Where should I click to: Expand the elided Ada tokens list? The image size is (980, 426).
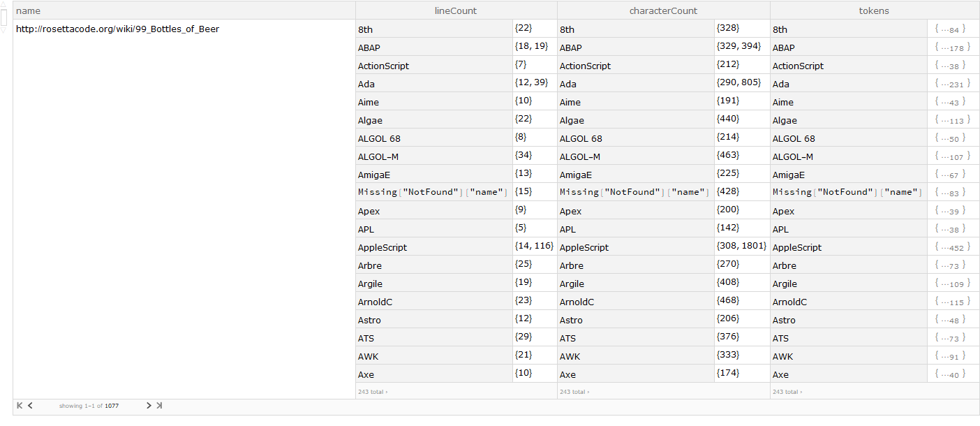coord(950,84)
